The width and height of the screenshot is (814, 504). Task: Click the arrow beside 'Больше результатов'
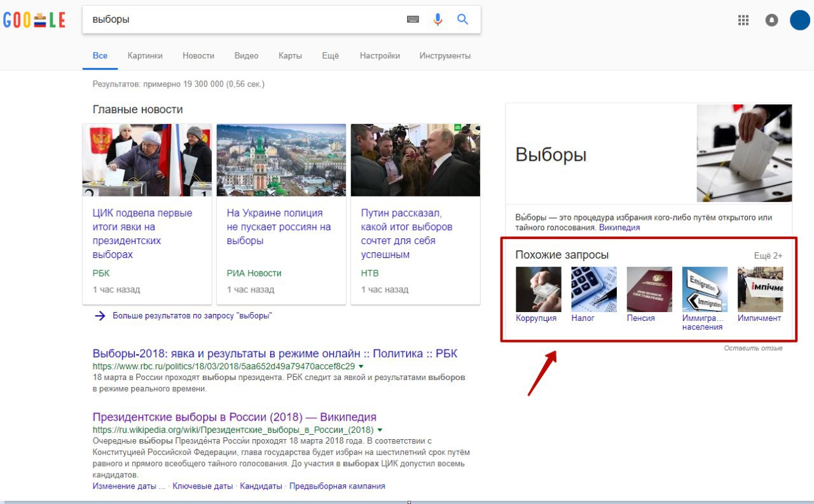[x=100, y=316]
